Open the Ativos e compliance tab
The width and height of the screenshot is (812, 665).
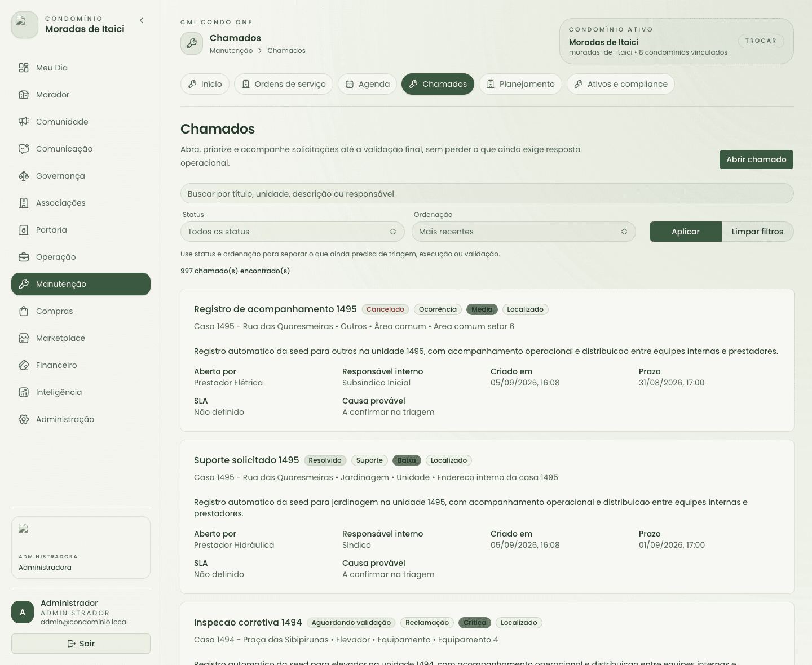coord(621,84)
